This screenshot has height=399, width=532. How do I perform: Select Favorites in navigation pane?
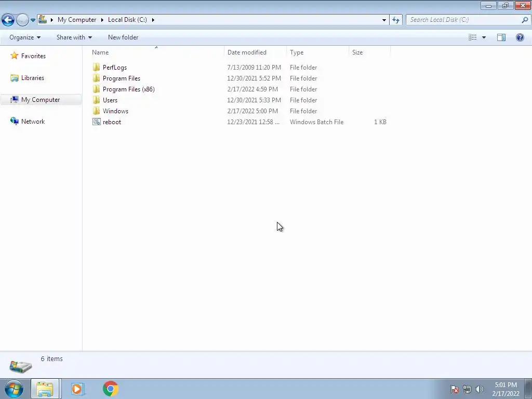coord(33,56)
